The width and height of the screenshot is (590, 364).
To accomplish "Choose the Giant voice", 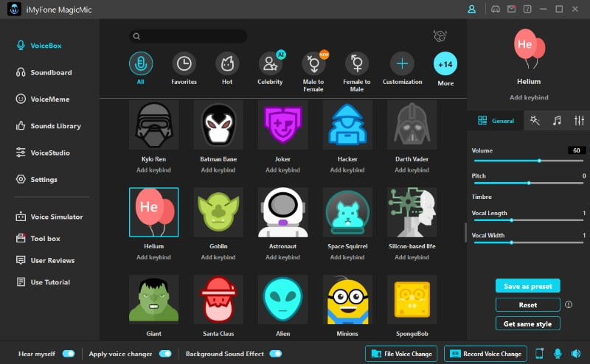I will [x=154, y=299].
